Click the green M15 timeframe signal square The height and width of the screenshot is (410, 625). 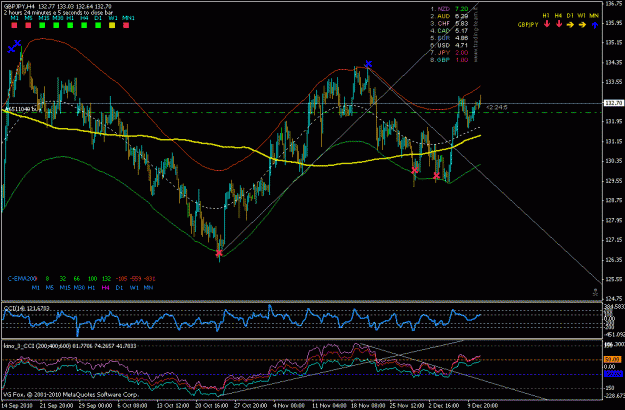(x=42, y=26)
